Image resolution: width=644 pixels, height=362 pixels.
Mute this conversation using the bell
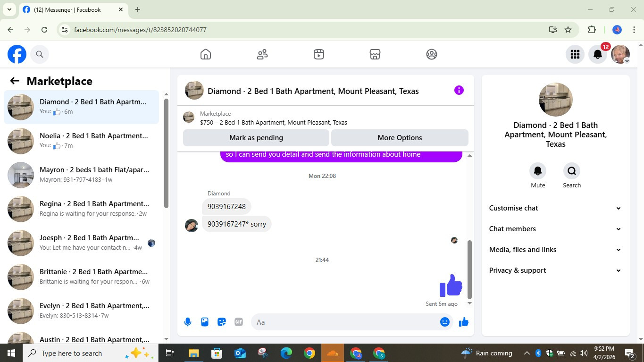click(538, 171)
